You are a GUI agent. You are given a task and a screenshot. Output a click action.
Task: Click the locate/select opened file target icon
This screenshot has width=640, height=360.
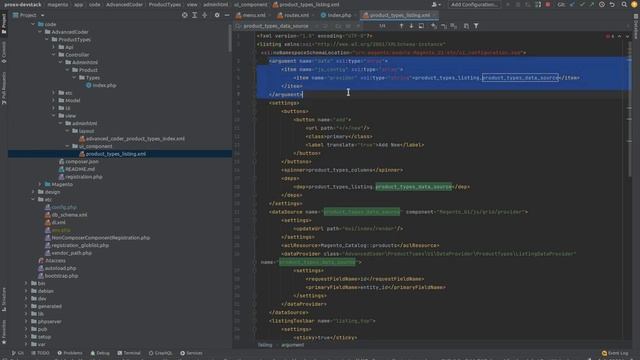click(x=184, y=15)
